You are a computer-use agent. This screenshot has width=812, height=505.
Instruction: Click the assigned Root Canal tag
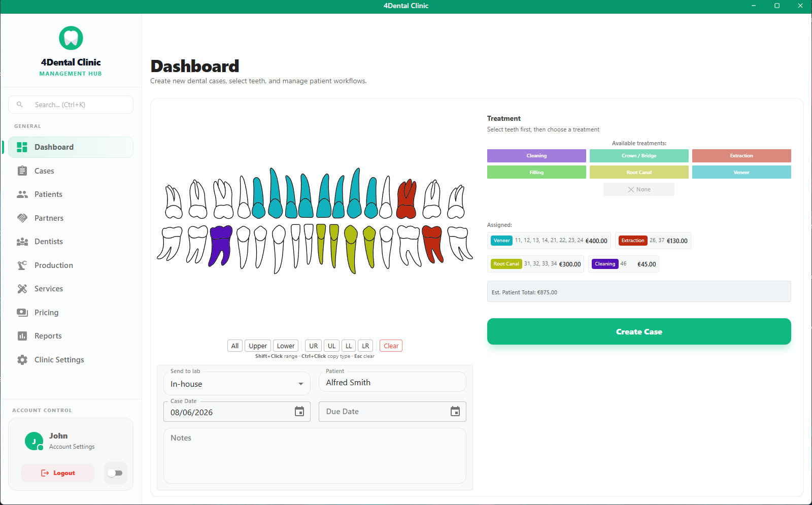tap(506, 264)
